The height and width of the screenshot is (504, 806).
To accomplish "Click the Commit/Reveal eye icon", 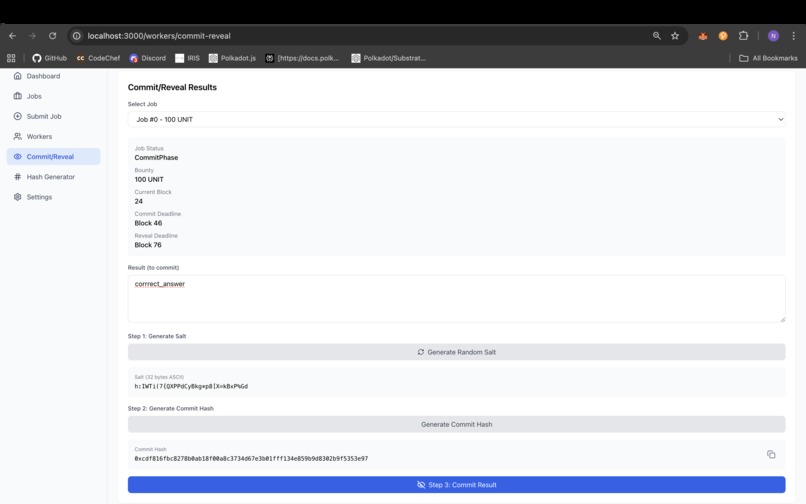I will click(17, 156).
